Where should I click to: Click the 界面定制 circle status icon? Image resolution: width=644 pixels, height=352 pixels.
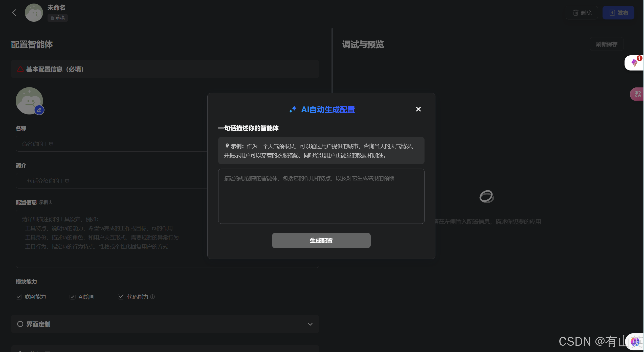coord(20,324)
